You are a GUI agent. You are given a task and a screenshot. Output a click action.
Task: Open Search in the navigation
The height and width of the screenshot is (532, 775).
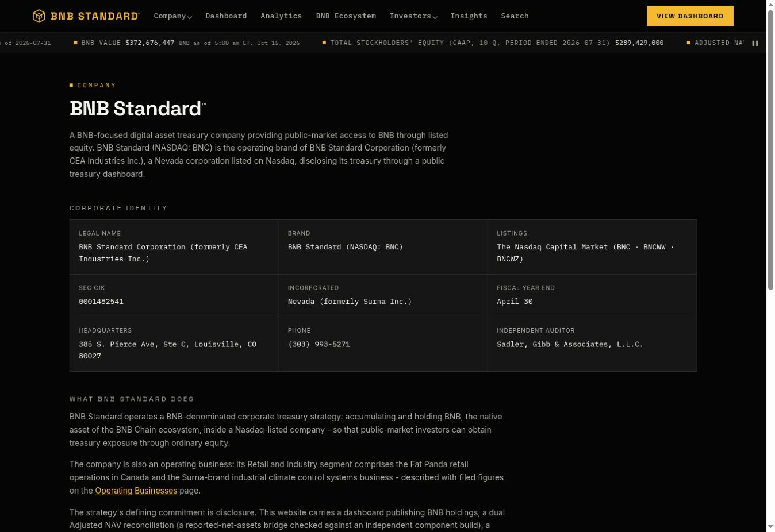[x=515, y=16]
